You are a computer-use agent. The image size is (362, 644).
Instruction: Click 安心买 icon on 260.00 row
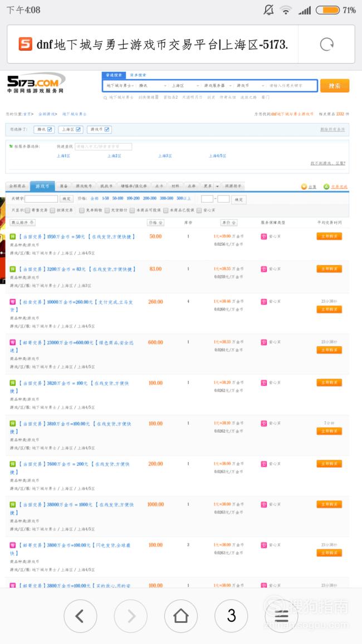[264, 302]
